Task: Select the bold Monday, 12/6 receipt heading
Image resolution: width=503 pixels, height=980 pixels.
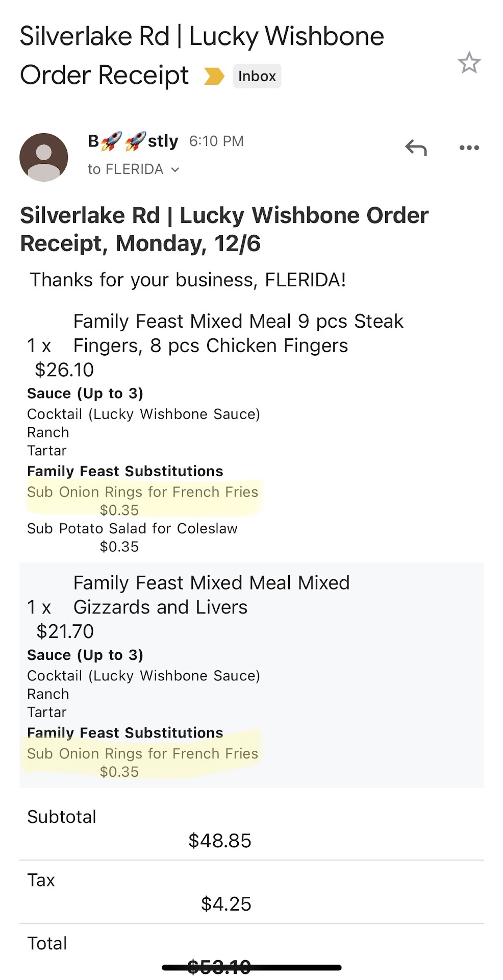Action: tap(224, 229)
